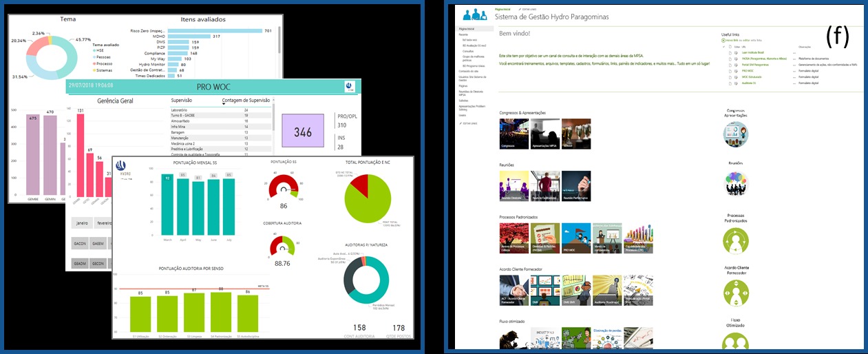
Task: Select Página Inicial in the left navigation
Action: (467, 29)
